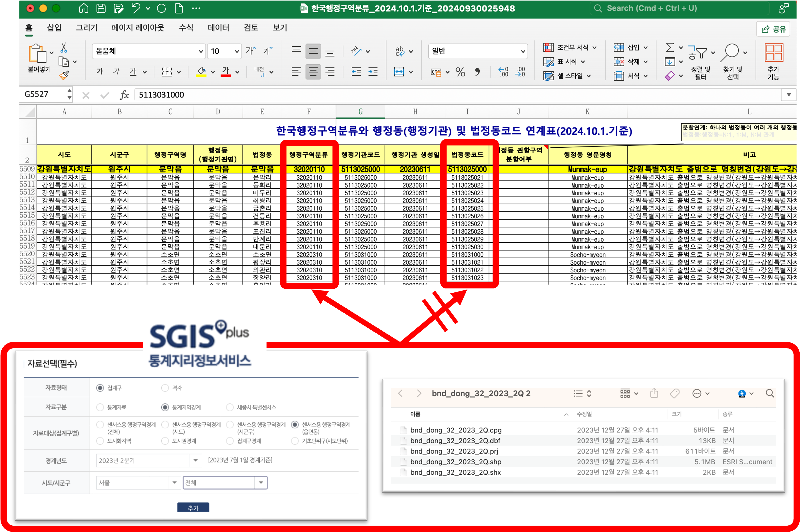Click the undo arrow icon
This screenshot has height=532, width=800.
(136, 8)
